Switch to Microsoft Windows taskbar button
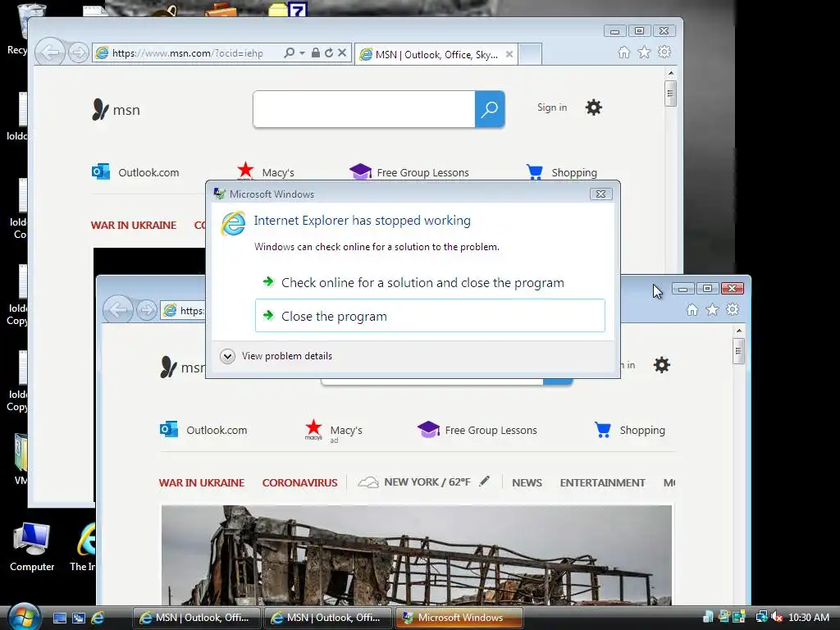Viewport: 840px width, 630px height. coord(459,618)
